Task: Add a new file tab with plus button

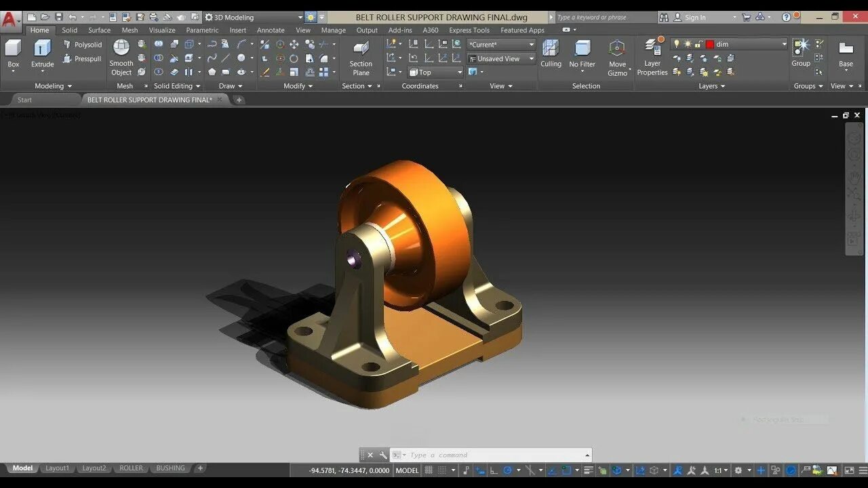Action: click(x=239, y=100)
